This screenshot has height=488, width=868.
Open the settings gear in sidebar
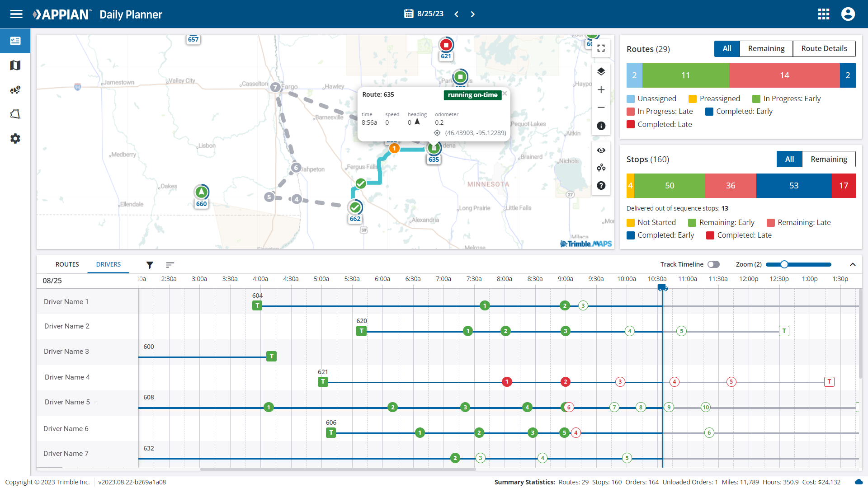point(15,139)
